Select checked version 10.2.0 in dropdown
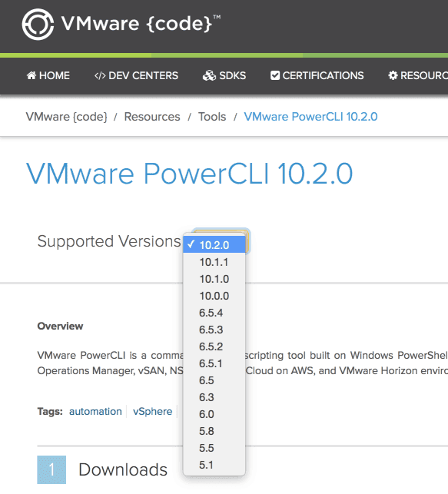This screenshot has height=494, width=448. (x=214, y=245)
